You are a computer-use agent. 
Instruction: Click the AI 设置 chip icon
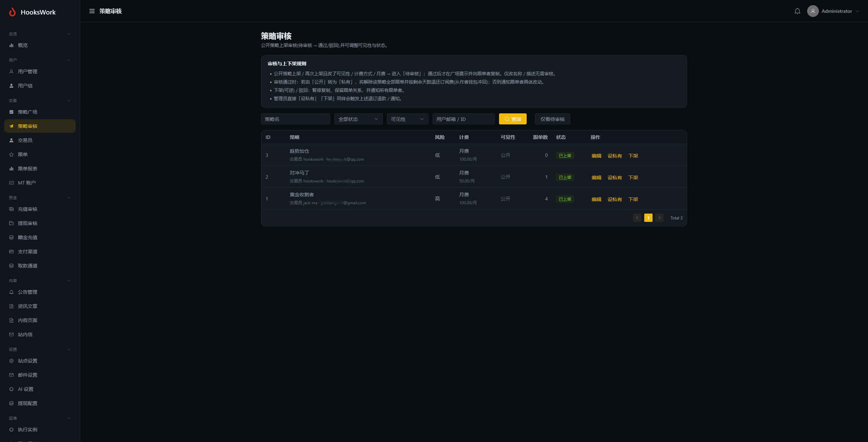(x=11, y=389)
